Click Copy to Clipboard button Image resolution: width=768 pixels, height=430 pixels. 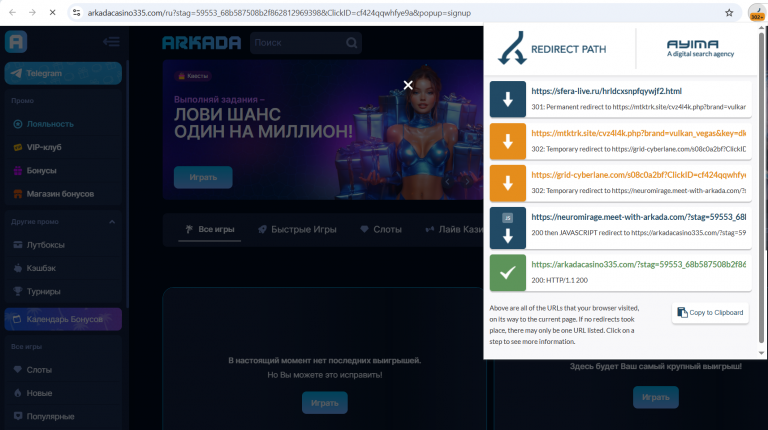click(x=710, y=312)
